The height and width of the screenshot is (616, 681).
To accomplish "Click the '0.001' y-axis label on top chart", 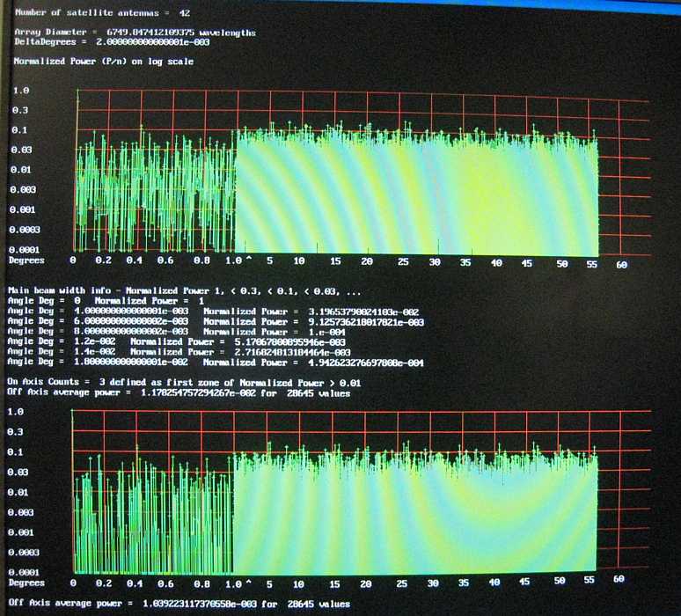I will [23, 209].
